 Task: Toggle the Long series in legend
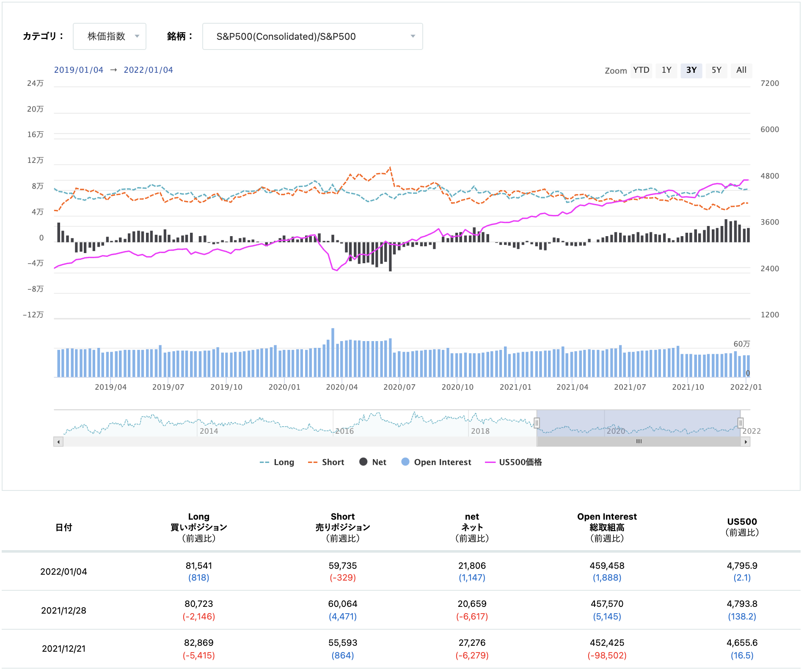[277, 462]
